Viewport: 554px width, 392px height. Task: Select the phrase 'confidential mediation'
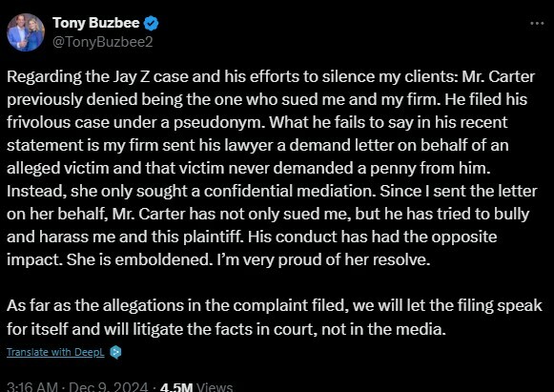click(x=289, y=191)
